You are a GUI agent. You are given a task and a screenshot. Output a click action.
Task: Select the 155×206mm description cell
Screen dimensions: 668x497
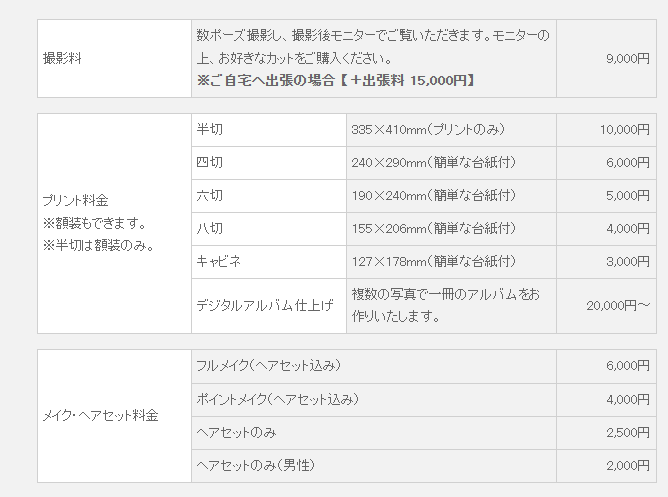coord(451,229)
